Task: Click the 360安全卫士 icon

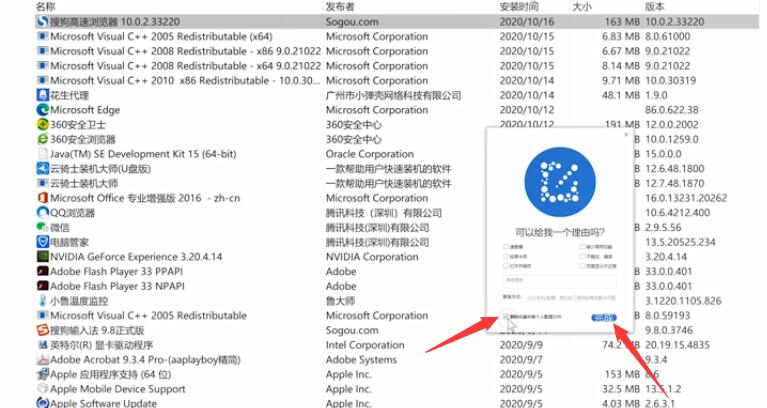Action: 43,124
